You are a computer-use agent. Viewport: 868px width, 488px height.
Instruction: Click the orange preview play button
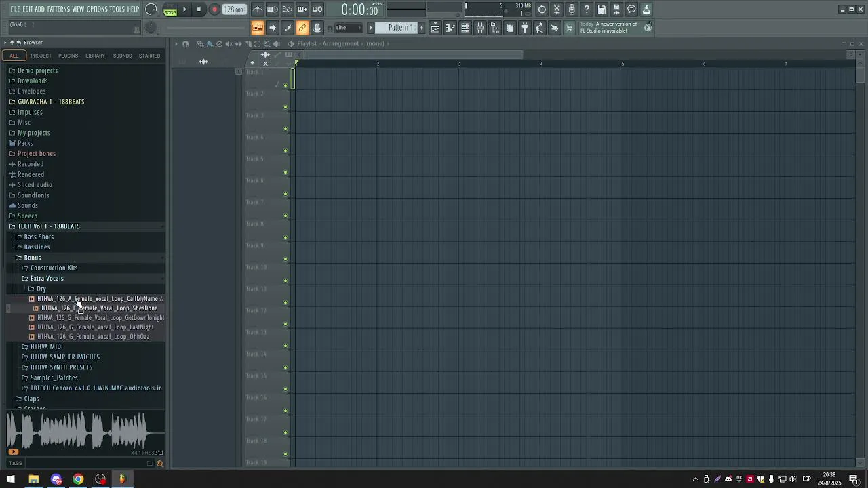(x=13, y=452)
